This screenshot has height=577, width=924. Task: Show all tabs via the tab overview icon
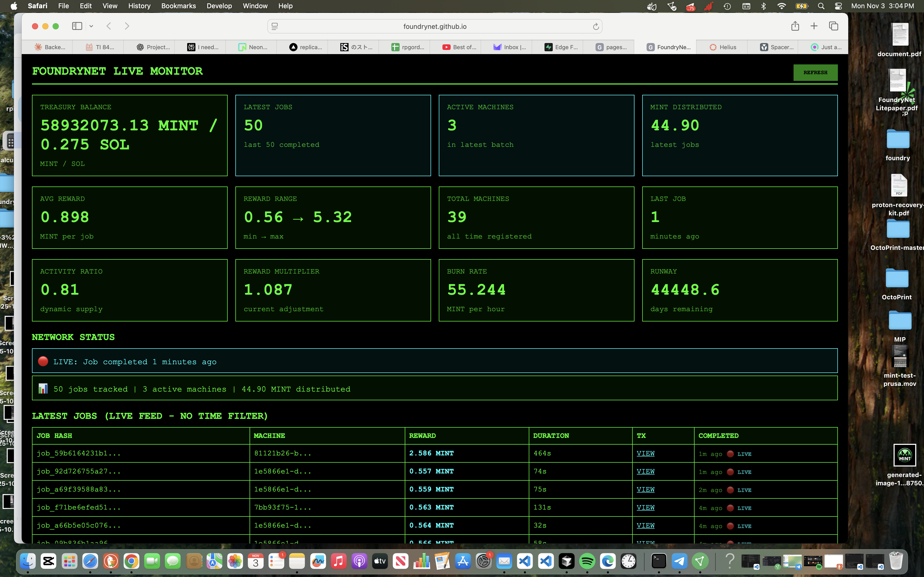click(x=834, y=26)
